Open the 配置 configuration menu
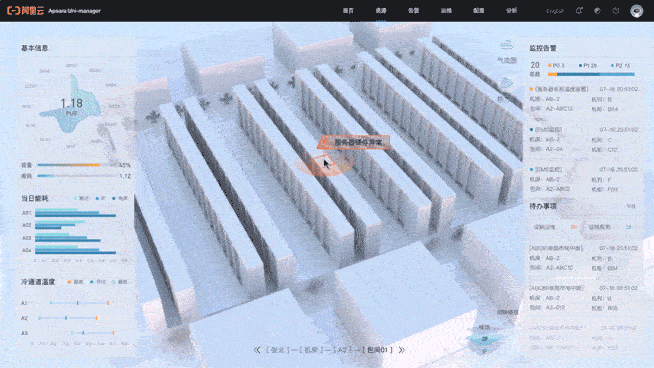The height and width of the screenshot is (368, 654). click(478, 11)
